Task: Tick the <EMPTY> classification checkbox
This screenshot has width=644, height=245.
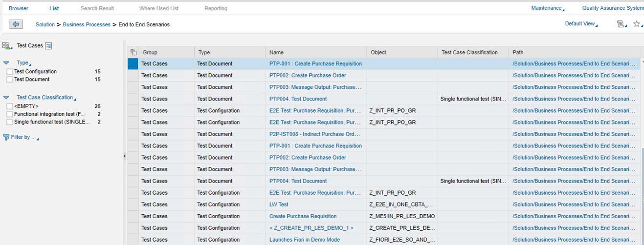Action: 10,106
